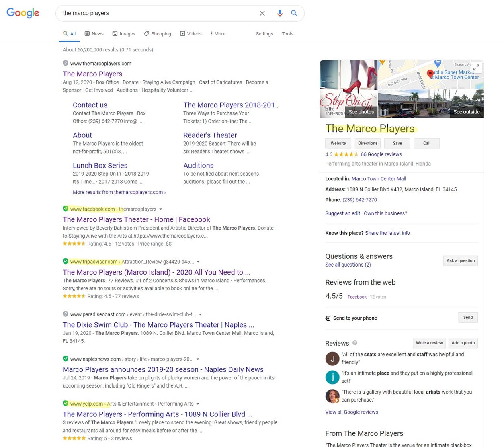Open the More search filters menu
This screenshot has height=447, width=504.
218,34
